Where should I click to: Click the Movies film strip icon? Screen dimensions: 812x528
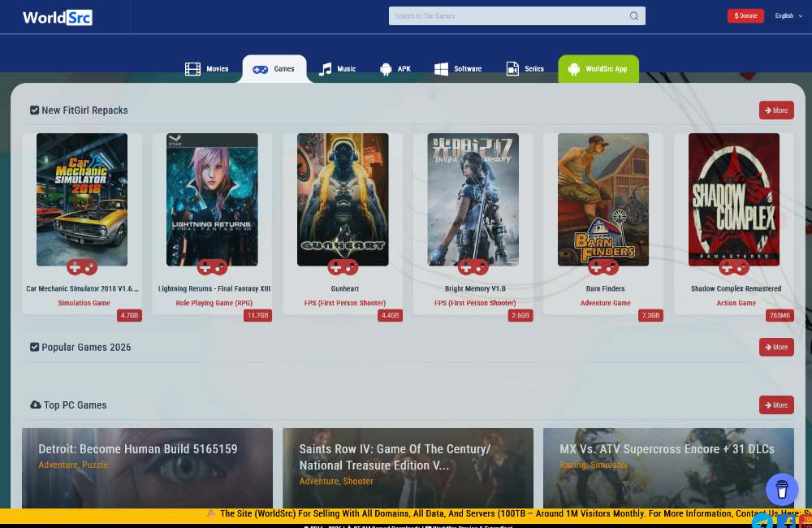coord(192,69)
